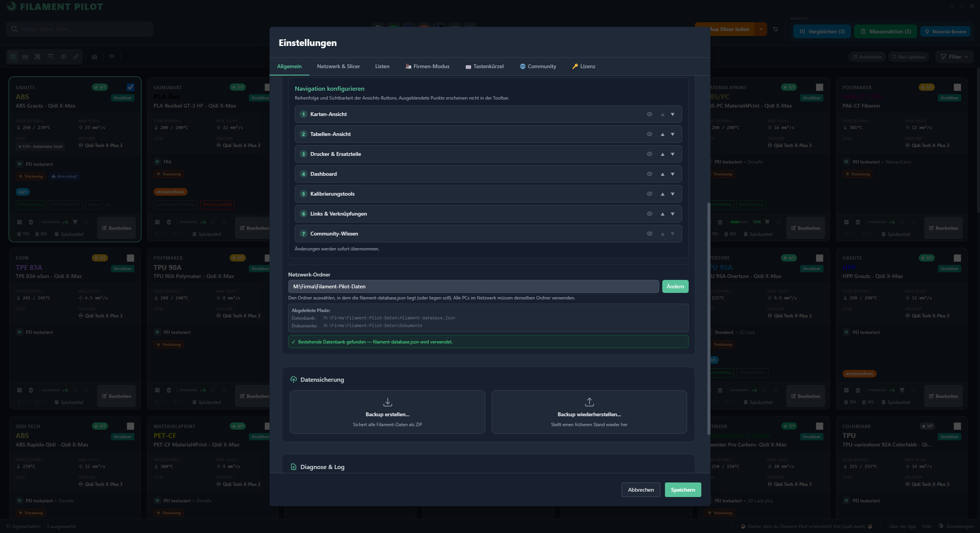Open the Community settings tab
This screenshot has width=980, height=533.
tap(538, 66)
